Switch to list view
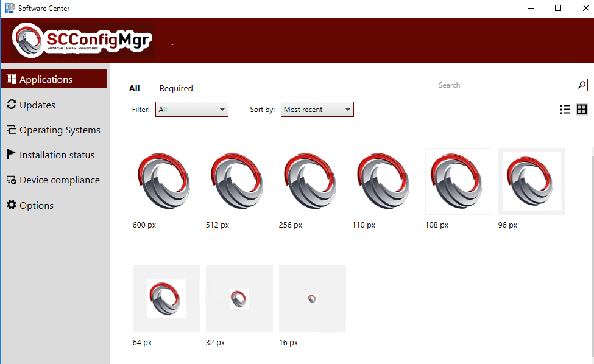594x364 pixels. pos(565,109)
